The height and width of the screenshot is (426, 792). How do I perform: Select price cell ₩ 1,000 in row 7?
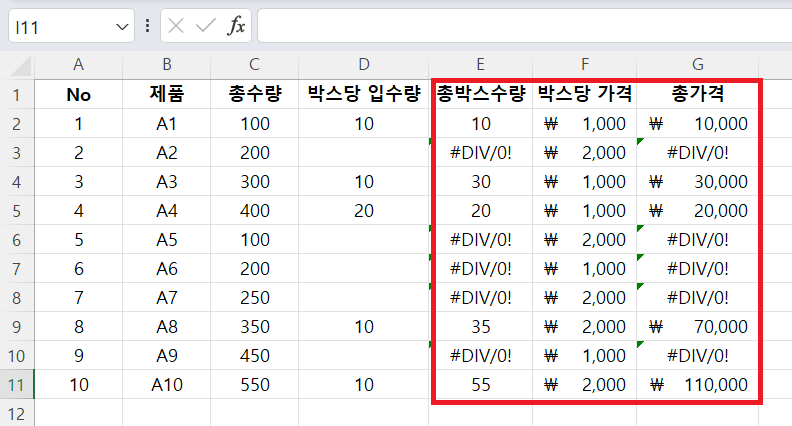584,269
